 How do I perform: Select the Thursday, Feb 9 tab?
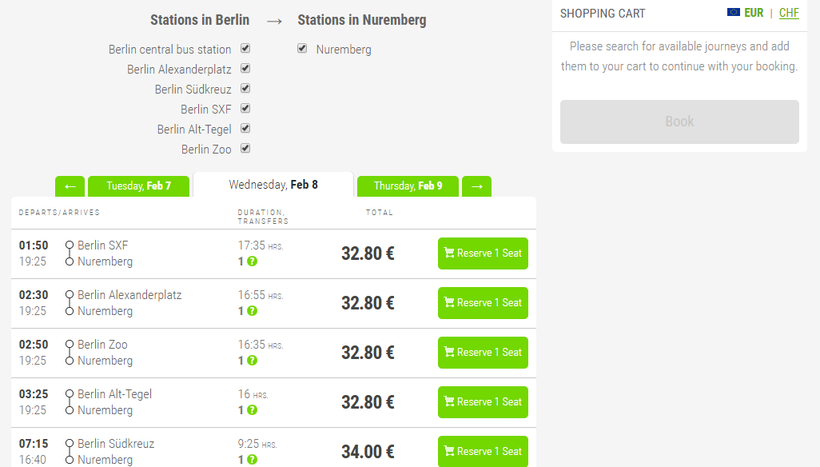tap(407, 186)
